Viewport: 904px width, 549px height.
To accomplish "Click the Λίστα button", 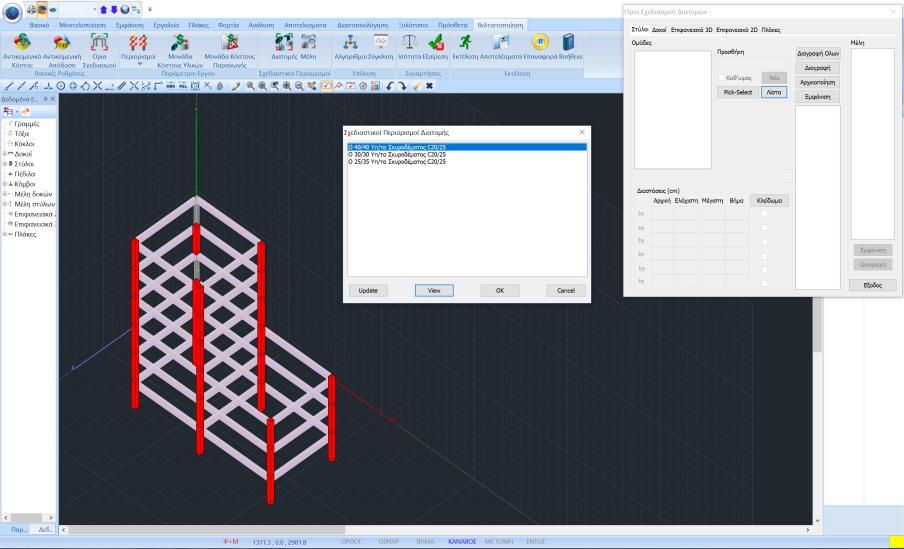I will click(x=774, y=92).
